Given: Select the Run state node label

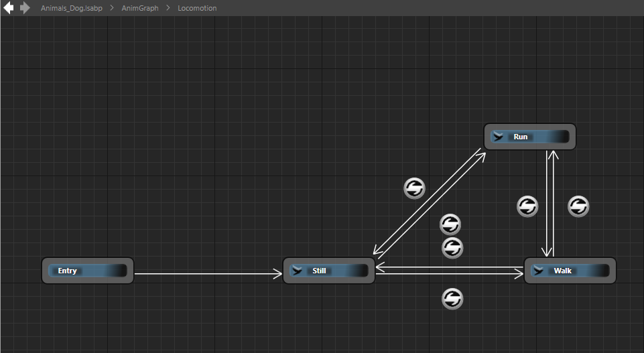Looking at the screenshot, I should point(521,137).
